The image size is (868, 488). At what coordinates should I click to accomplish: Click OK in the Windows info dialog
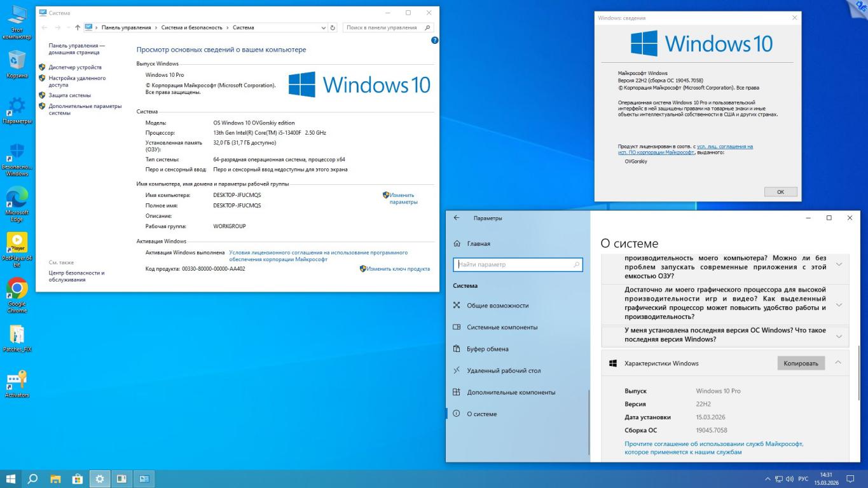coord(780,192)
